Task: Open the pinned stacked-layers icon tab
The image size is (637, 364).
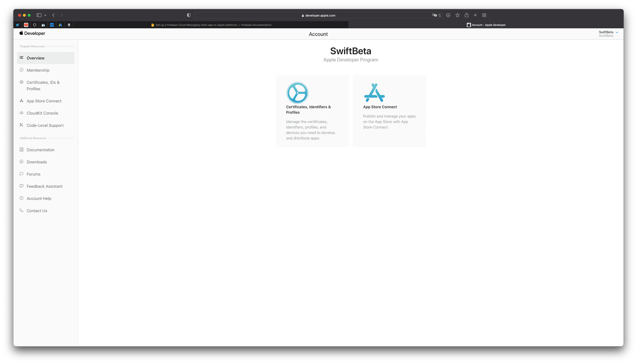Action: pos(69,25)
